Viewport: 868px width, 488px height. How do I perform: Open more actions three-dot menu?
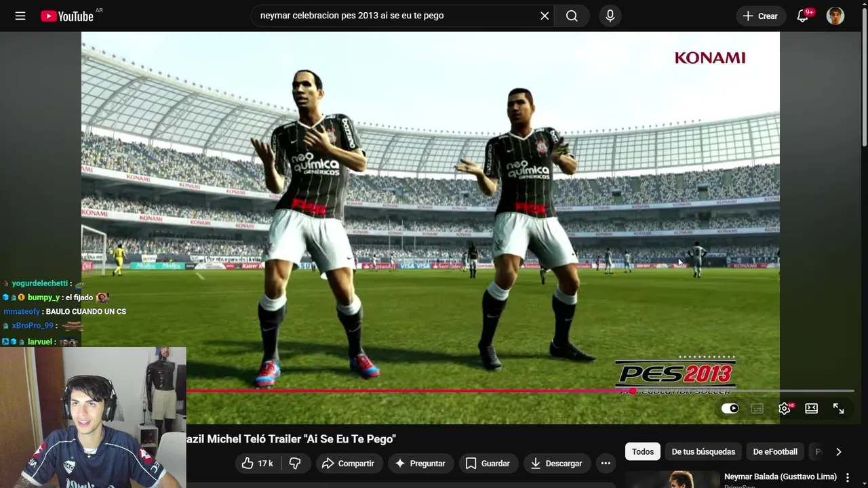tap(606, 463)
